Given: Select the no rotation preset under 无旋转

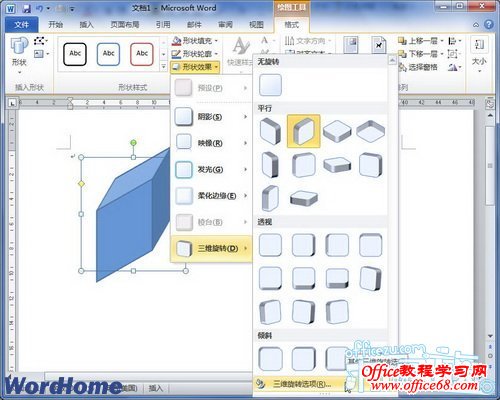Looking at the screenshot, I should point(270,85).
